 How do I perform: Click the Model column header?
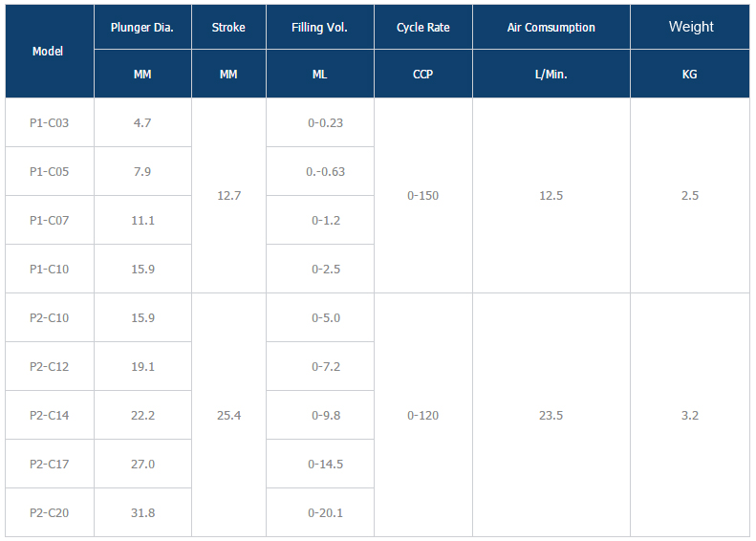click(48, 52)
